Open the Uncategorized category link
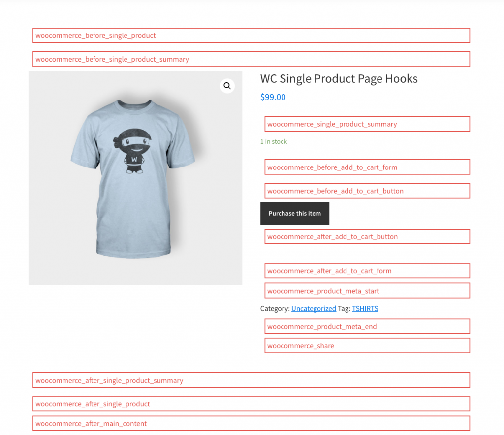Image resolution: width=504 pixels, height=435 pixels. coord(314,308)
